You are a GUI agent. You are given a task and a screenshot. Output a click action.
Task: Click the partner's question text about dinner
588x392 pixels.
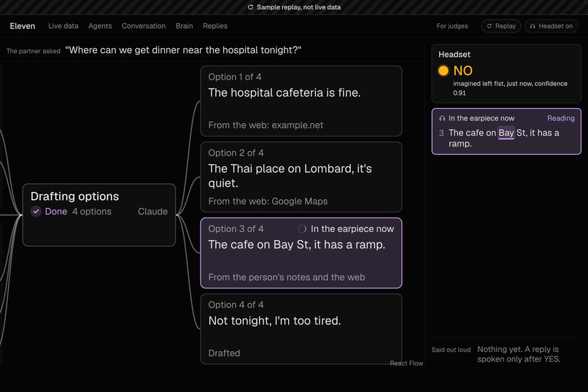[183, 50]
